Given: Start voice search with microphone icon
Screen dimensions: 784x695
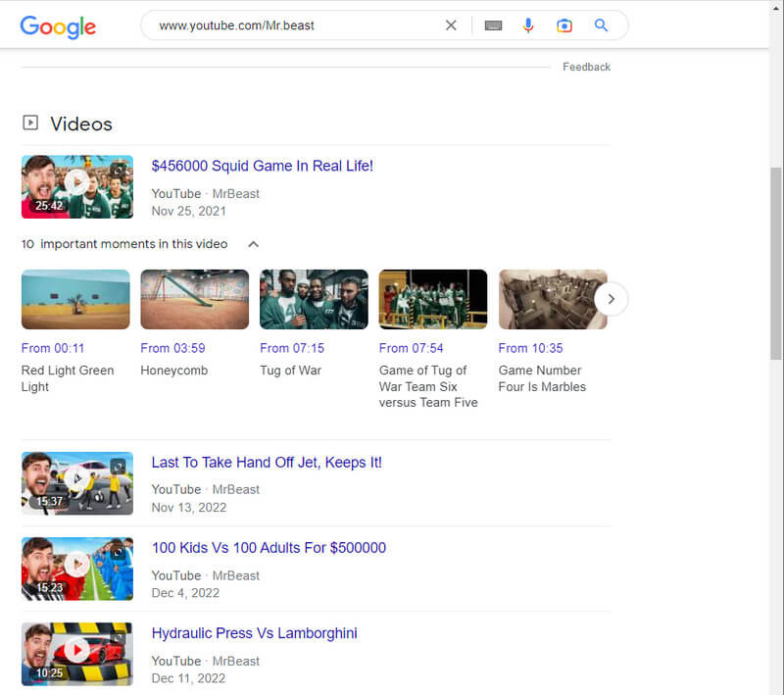Looking at the screenshot, I should (528, 25).
